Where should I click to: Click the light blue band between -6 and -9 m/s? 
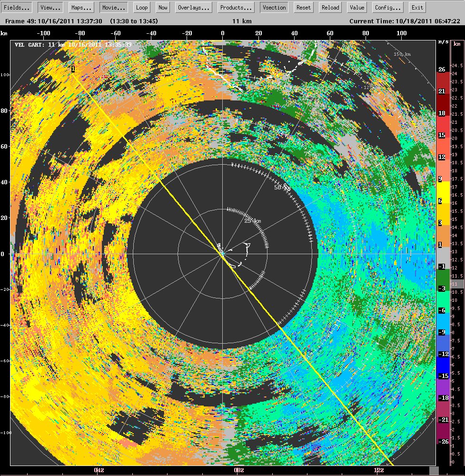tap(443, 324)
